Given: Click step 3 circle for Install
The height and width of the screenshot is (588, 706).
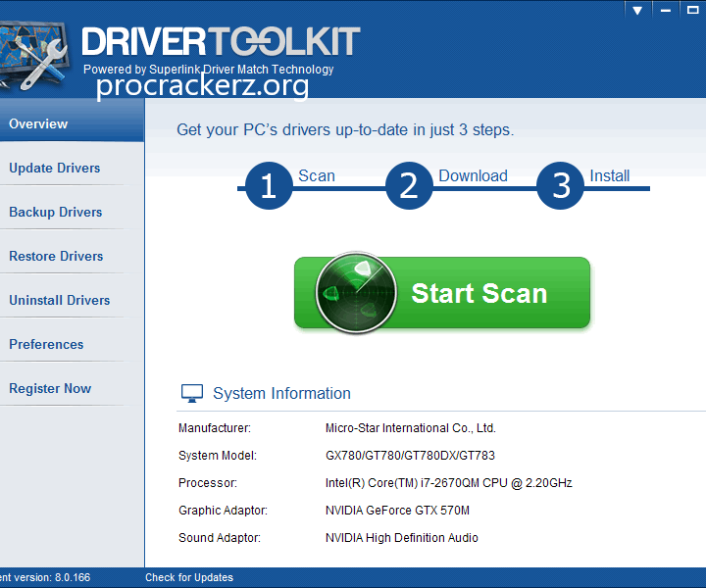Looking at the screenshot, I should click(560, 185).
